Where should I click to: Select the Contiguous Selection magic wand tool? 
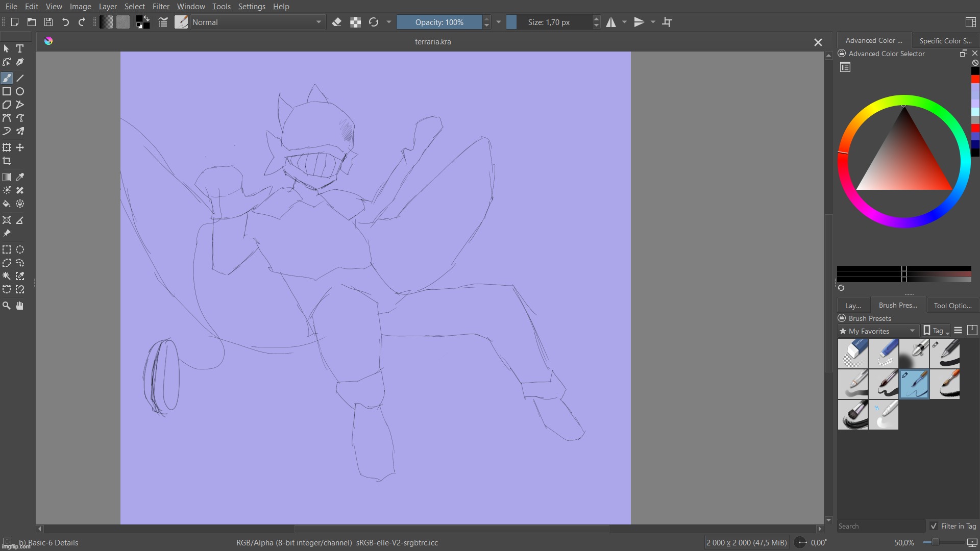point(7,276)
